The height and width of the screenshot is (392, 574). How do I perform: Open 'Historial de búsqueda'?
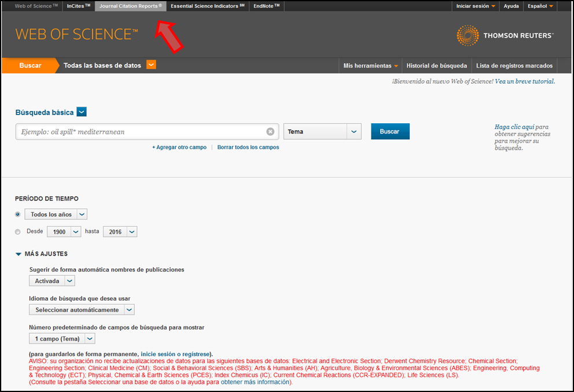[437, 66]
